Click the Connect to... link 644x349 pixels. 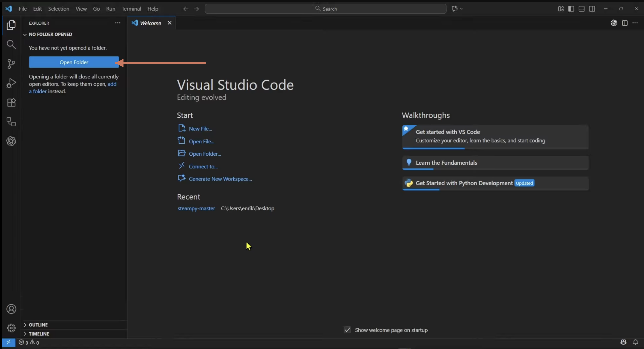tap(203, 166)
